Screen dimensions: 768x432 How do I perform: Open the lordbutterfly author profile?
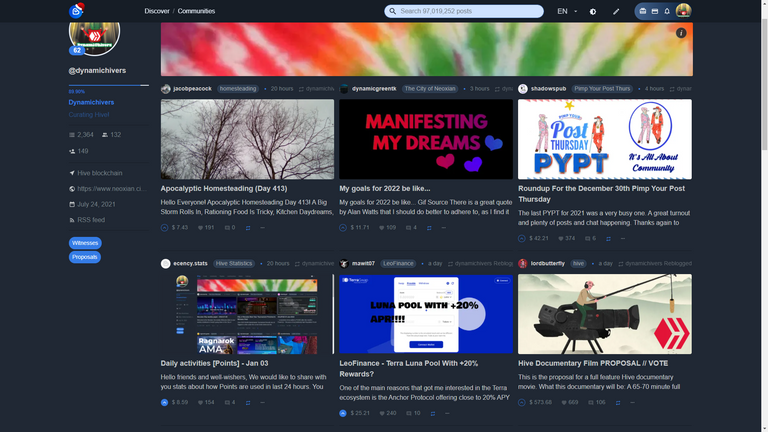pyautogui.click(x=548, y=264)
